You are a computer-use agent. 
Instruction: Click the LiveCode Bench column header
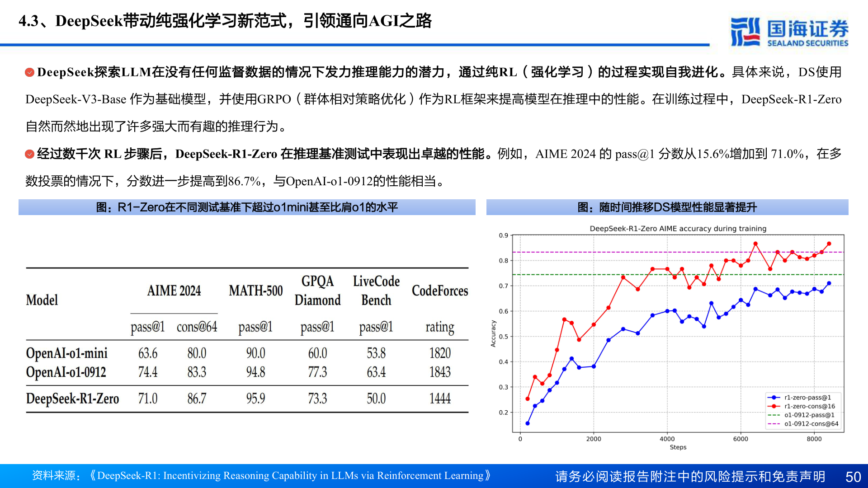[x=376, y=291]
